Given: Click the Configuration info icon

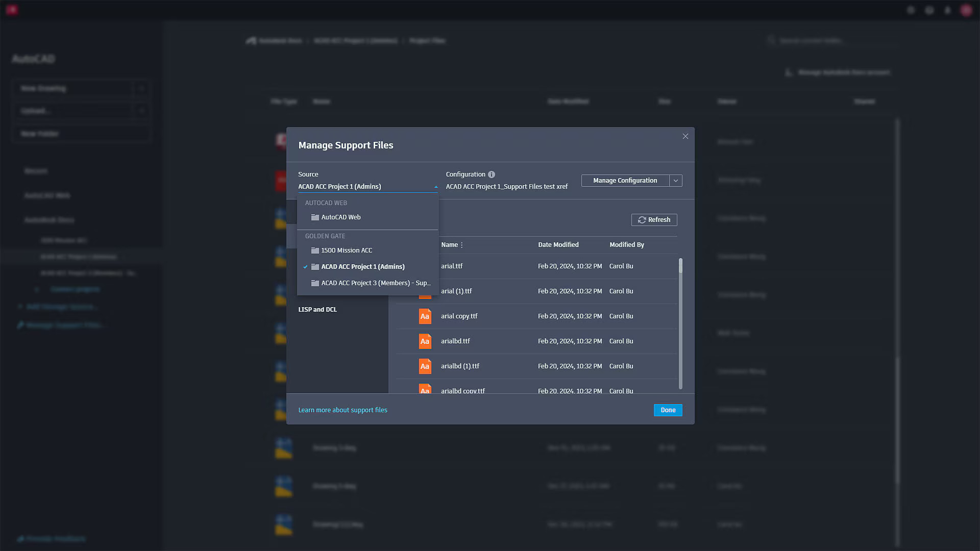Looking at the screenshot, I should 492,174.
